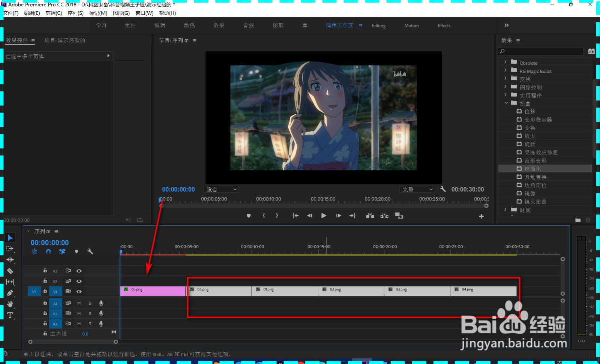
Task: Go to Out point button
Action: click(x=352, y=216)
